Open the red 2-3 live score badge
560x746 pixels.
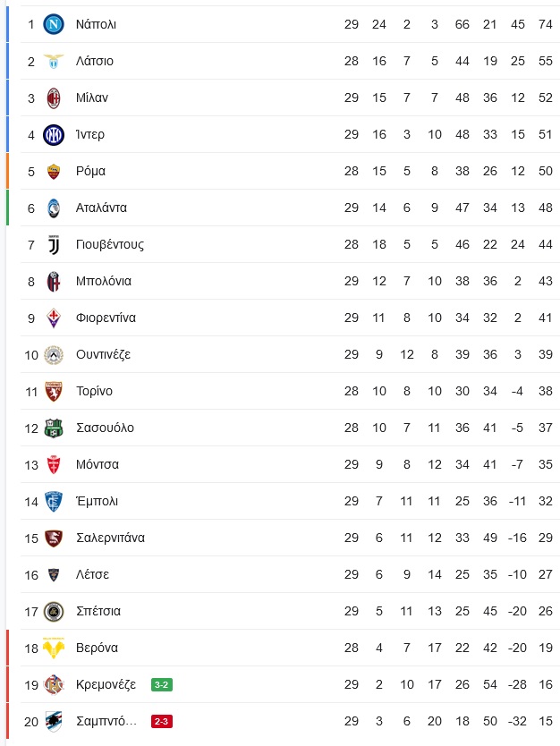[162, 721]
